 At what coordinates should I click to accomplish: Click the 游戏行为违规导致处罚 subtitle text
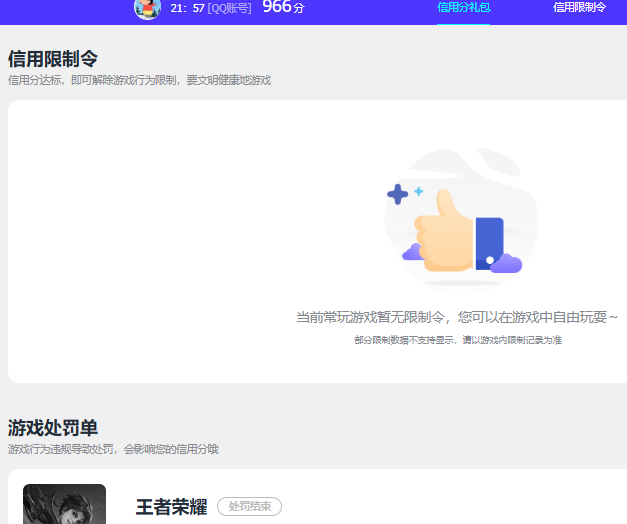[x=113, y=449]
